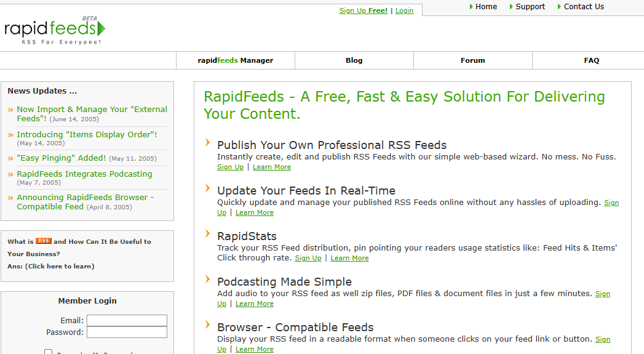This screenshot has height=354, width=644.
Task: Click Learn More under Podcasting Made Simple
Action: point(255,304)
